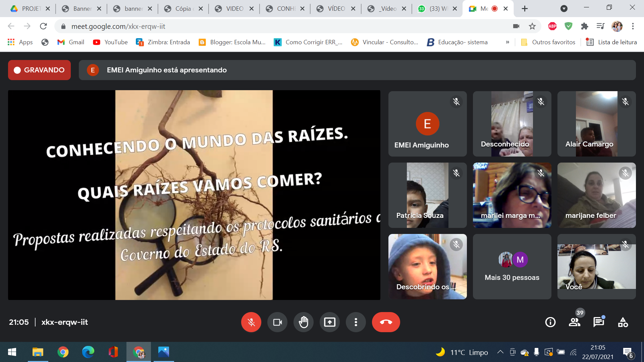Hang up with the red leave call button

click(386, 322)
